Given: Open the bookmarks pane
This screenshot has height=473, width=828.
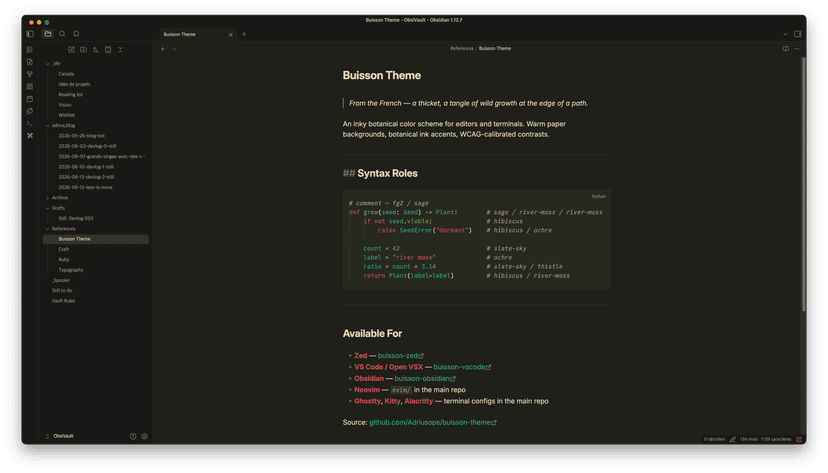Looking at the screenshot, I should (x=77, y=34).
